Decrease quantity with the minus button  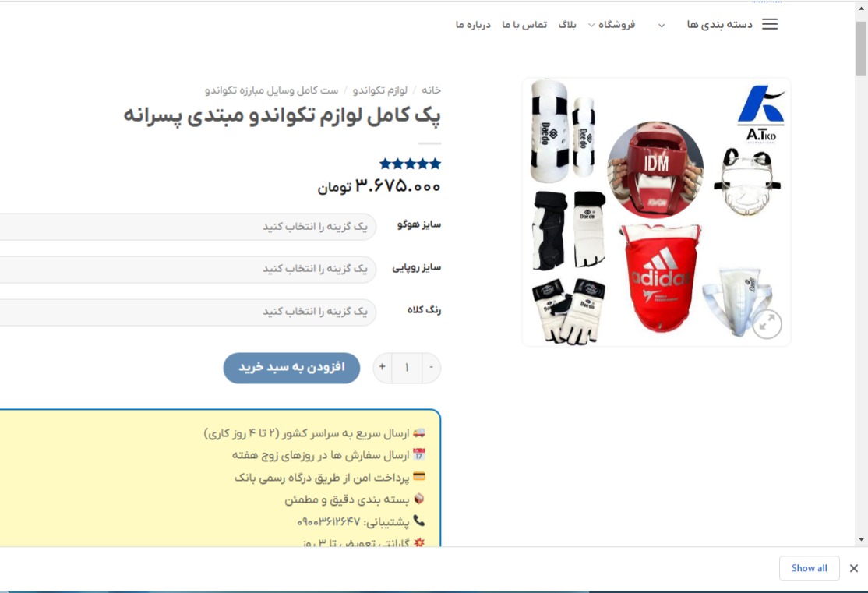click(431, 367)
